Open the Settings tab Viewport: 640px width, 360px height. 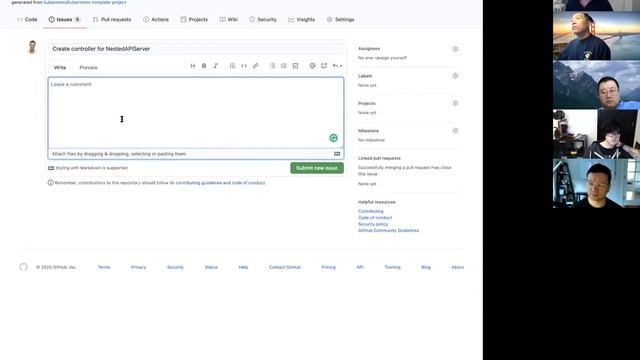pyautogui.click(x=340, y=20)
